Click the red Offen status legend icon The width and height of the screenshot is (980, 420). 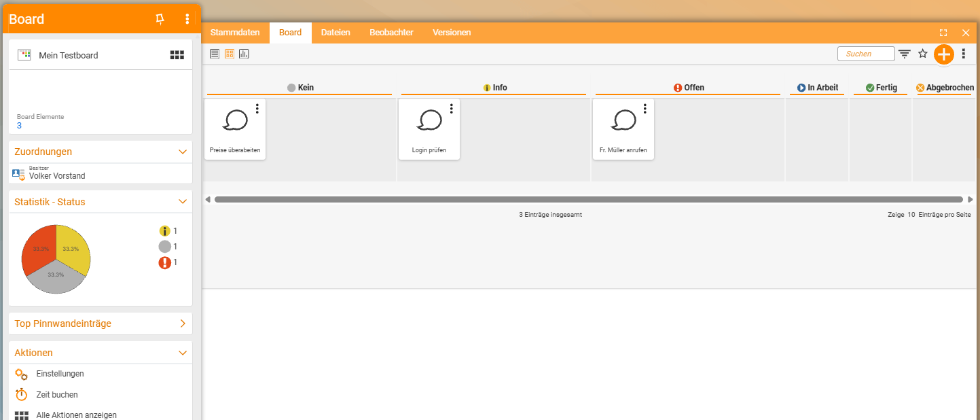pyautogui.click(x=164, y=262)
